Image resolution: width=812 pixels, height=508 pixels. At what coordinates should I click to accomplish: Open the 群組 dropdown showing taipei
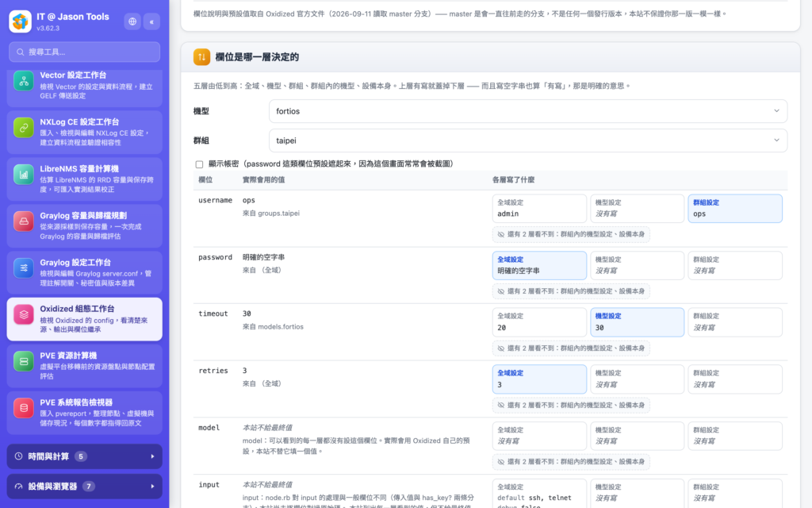click(x=527, y=140)
